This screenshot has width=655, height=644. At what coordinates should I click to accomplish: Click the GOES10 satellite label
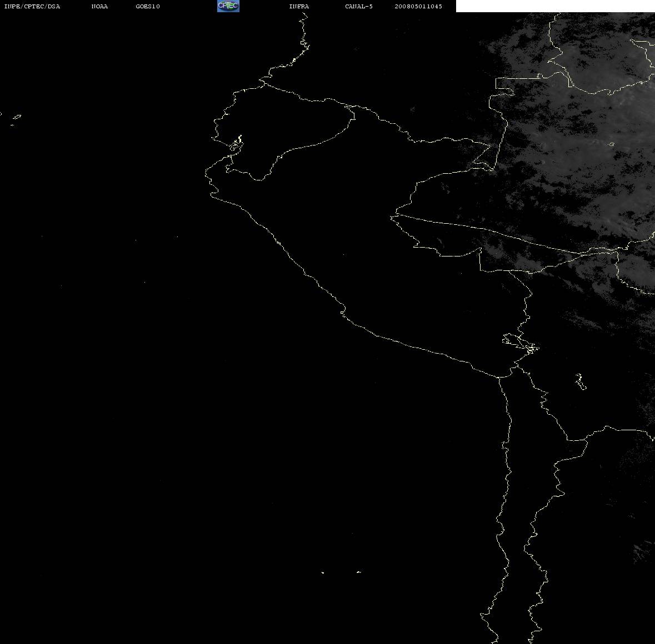point(148,6)
